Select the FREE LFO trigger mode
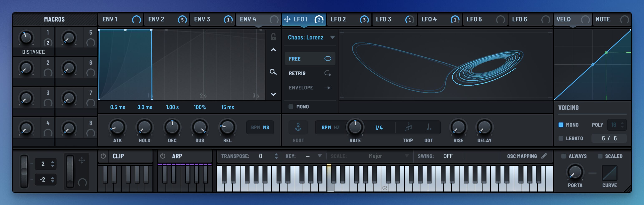The height and width of the screenshot is (205, 644). coord(310,59)
